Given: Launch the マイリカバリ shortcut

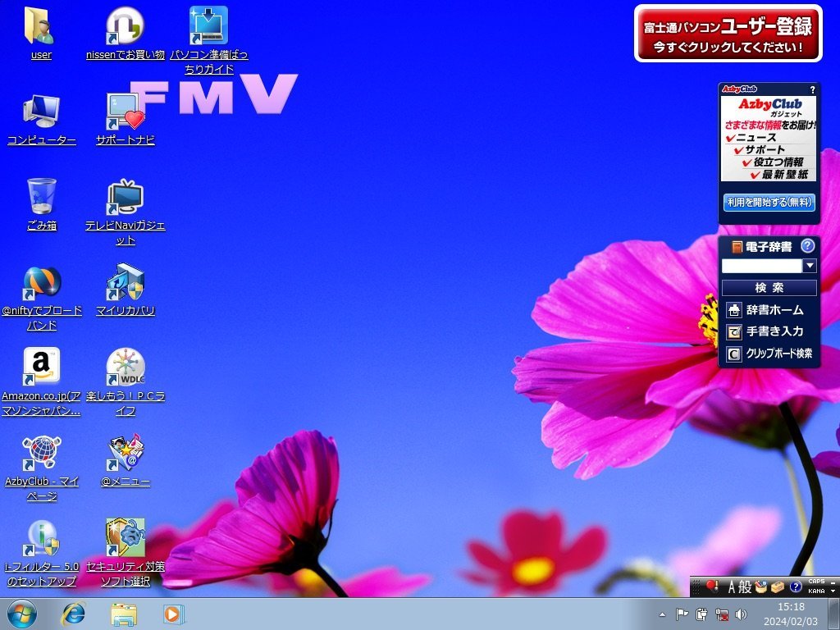Looking at the screenshot, I should click(x=125, y=284).
